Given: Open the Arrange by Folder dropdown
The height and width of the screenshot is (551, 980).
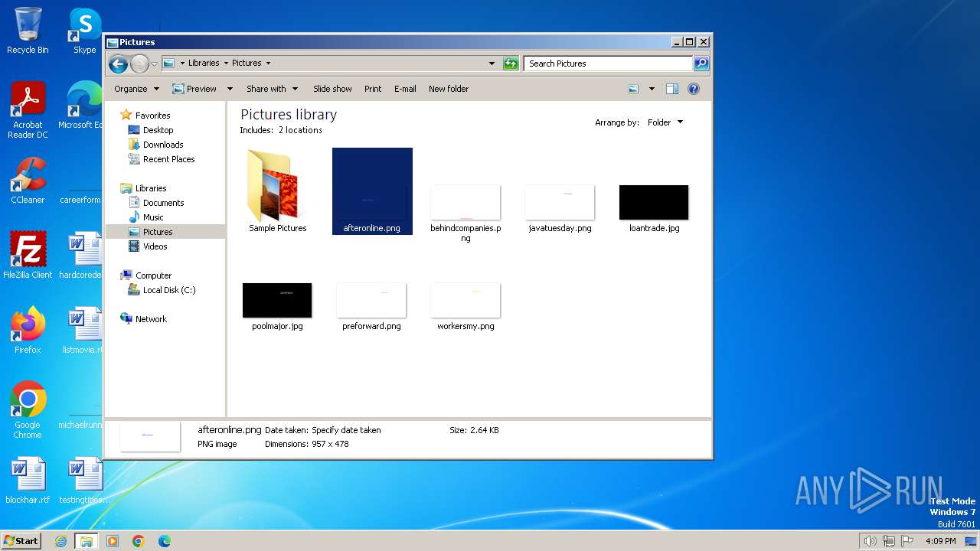Looking at the screenshot, I should [x=665, y=122].
